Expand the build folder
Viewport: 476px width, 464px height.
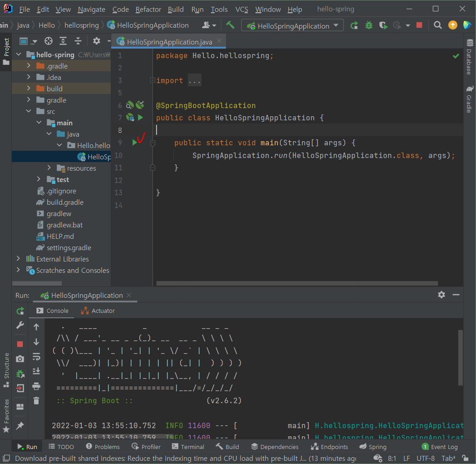pyautogui.click(x=29, y=88)
